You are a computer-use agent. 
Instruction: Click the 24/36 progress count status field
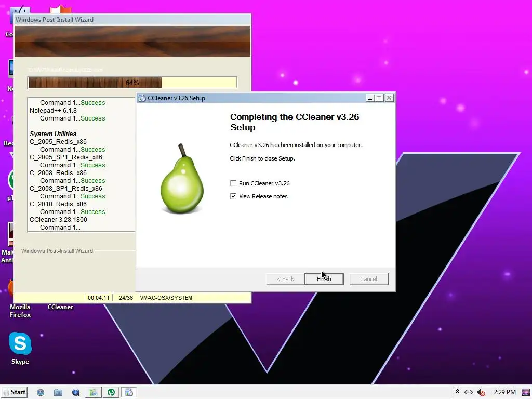(x=126, y=298)
